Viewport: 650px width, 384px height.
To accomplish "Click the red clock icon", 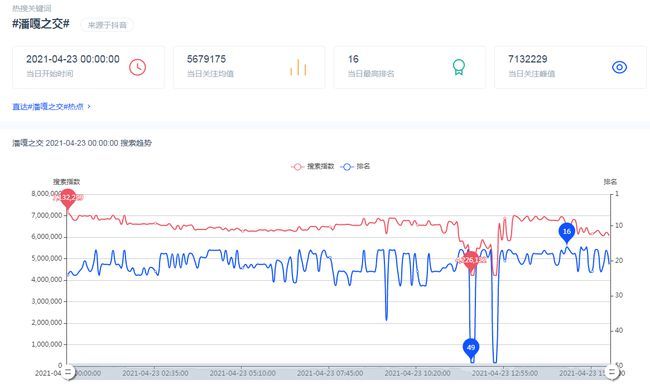I will coord(137,67).
